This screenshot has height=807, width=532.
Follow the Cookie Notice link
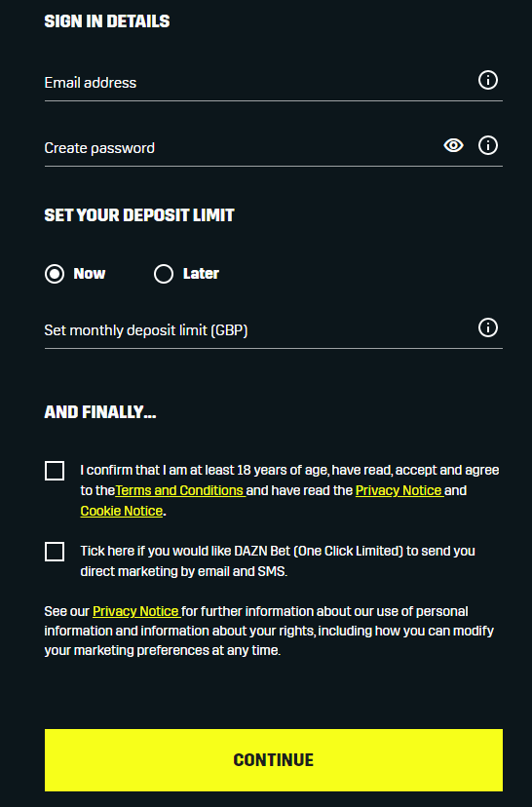[122, 511]
